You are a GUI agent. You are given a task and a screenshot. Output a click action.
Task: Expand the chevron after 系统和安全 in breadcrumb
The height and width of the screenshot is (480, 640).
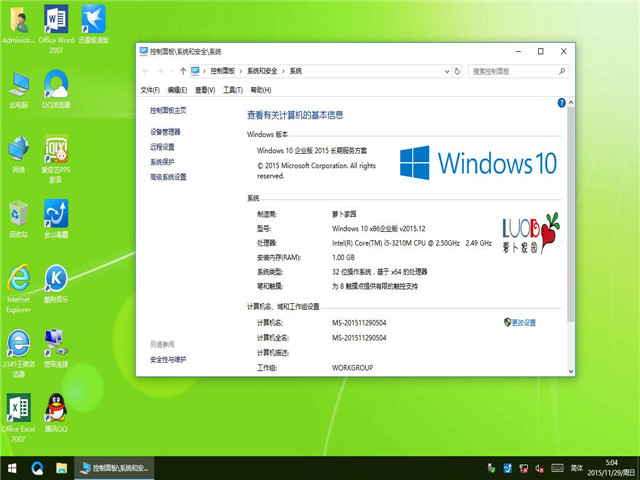pyautogui.click(x=283, y=71)
